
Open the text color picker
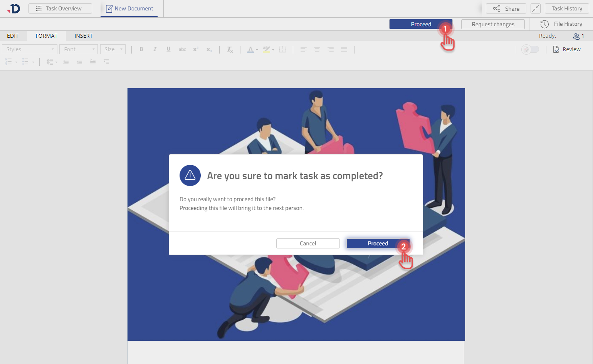[251, 49]
